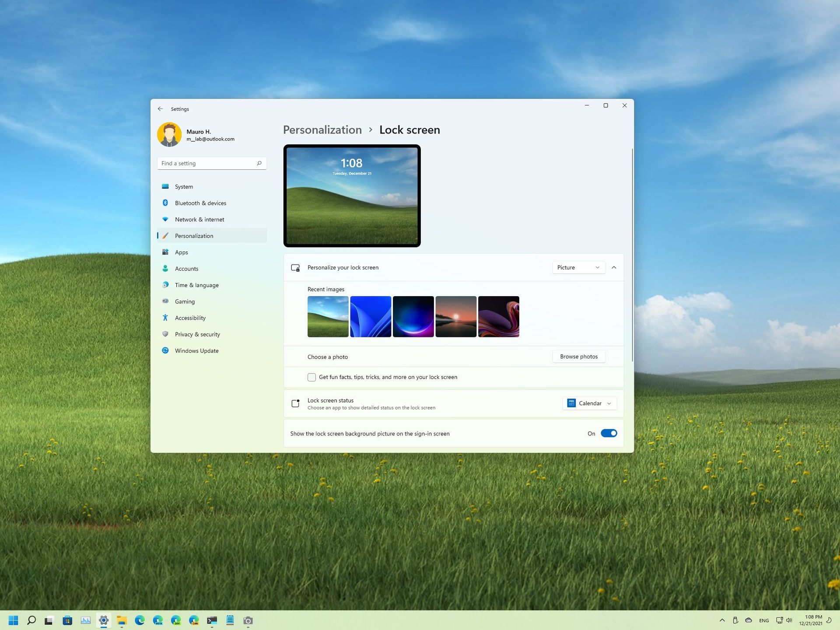Click the Browse photos button
Screen dimensions: 840x630
(578, 357)
